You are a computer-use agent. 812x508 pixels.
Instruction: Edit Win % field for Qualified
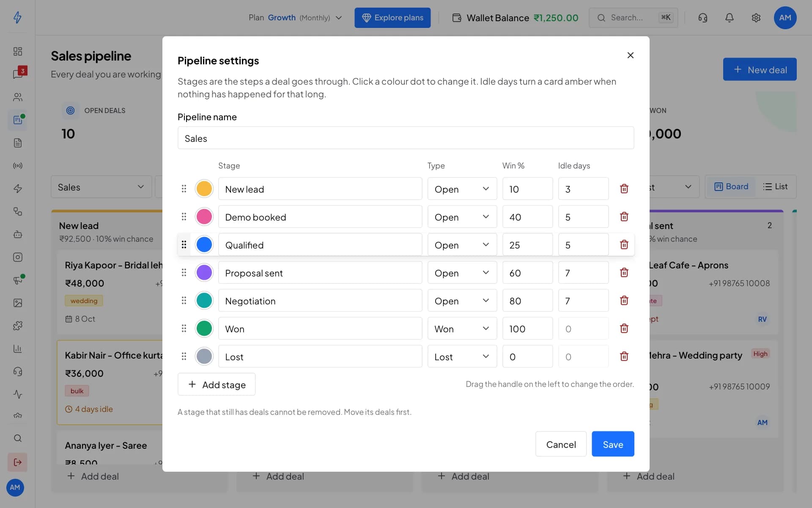[527, 245]
